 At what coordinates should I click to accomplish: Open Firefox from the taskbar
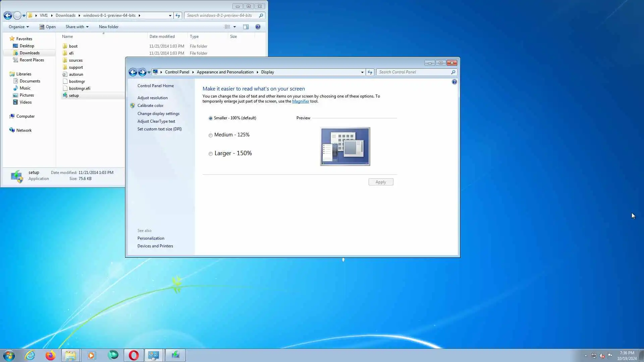click(50, 355)
